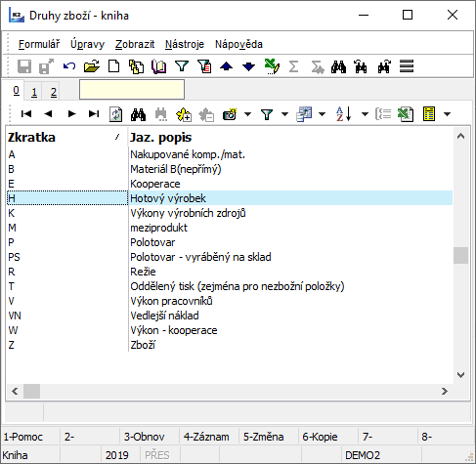This screenshot has height=464, width=476.
Task: Select the row Polotovar - vyráběný na sklad
Action: tap(230, 257)
